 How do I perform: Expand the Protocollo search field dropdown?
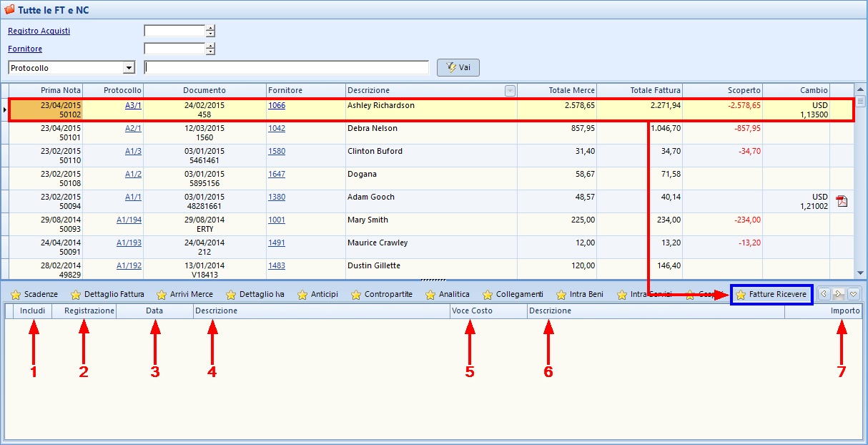pos(129,68)
